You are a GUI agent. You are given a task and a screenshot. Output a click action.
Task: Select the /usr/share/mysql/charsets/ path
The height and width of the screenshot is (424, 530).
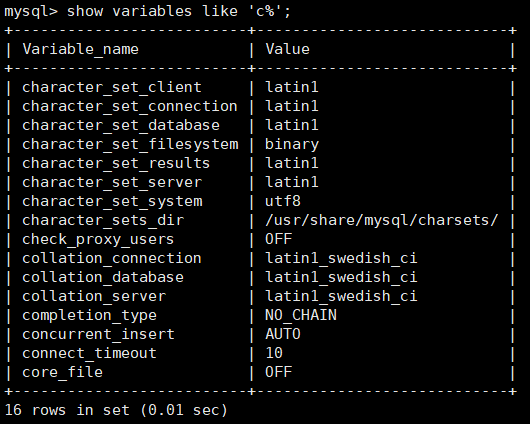[x=382, y=220]
